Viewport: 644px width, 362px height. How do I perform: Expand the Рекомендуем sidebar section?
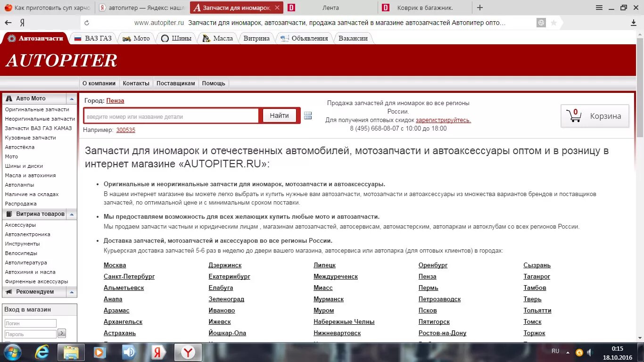coord(72,292)
